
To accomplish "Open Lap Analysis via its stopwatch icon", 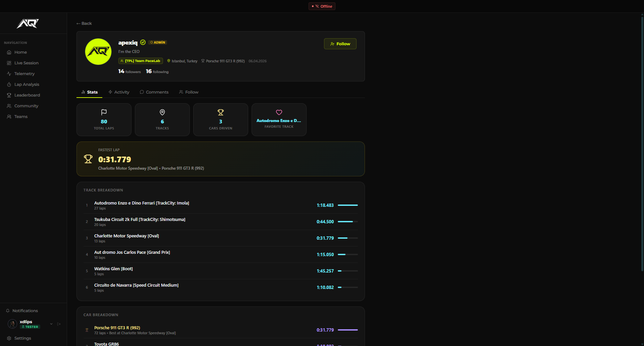I will [9, 84].
